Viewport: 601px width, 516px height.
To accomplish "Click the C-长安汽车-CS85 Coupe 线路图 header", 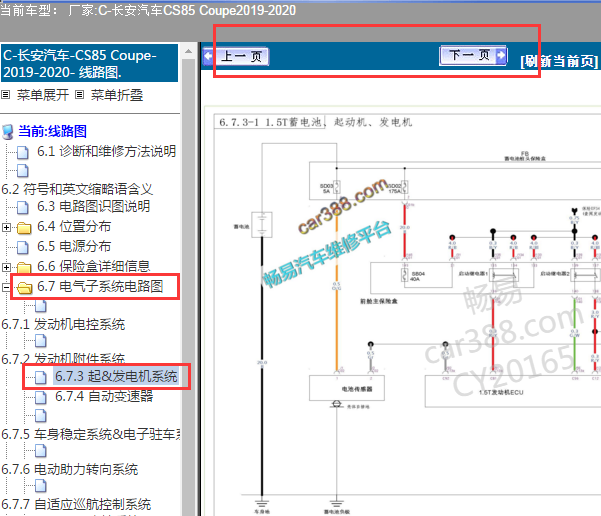I will tap(90, 63).
